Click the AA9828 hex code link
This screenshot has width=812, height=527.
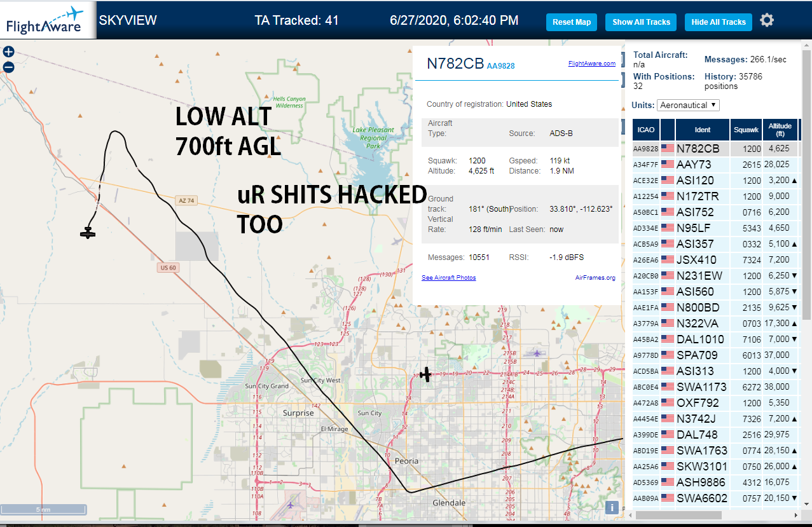coord(501,65)
